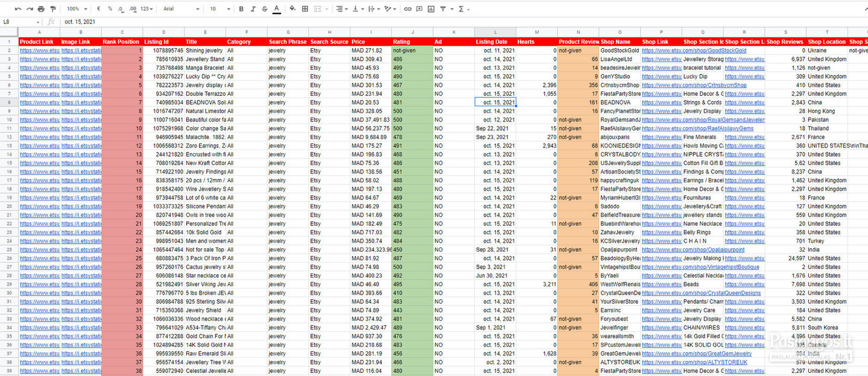Viewport: 868px width, 376px height.
Task: Toggle bold formatting
Action: [241, 9]
